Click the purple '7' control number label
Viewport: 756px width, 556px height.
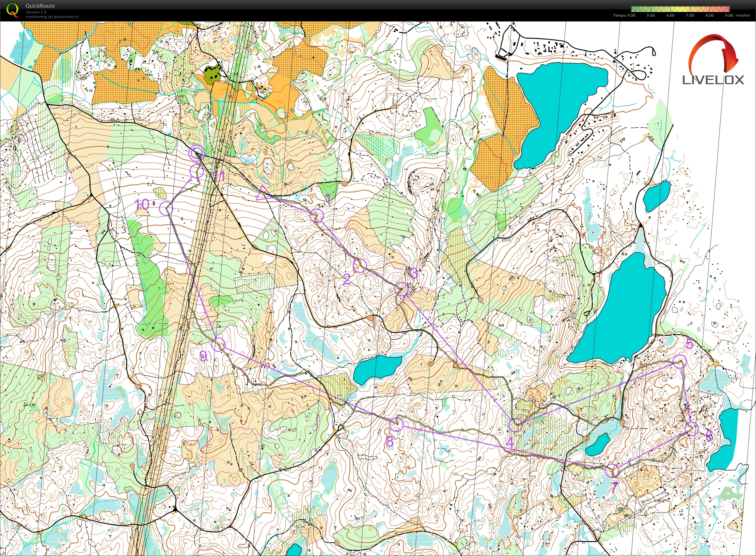(x=614, y=487)
